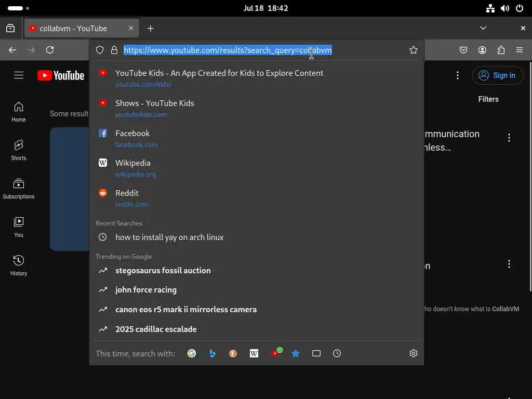Search open tabs this time

click(316, 353)
